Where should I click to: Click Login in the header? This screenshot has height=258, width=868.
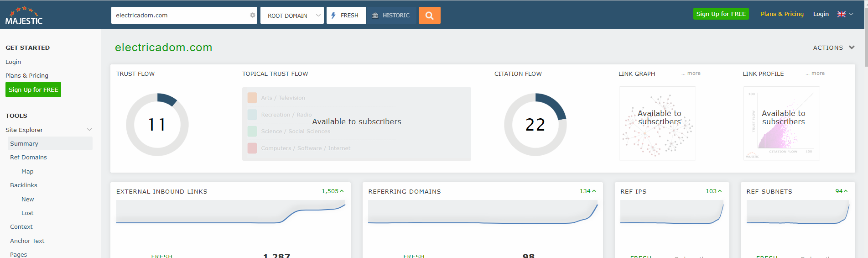821,14
